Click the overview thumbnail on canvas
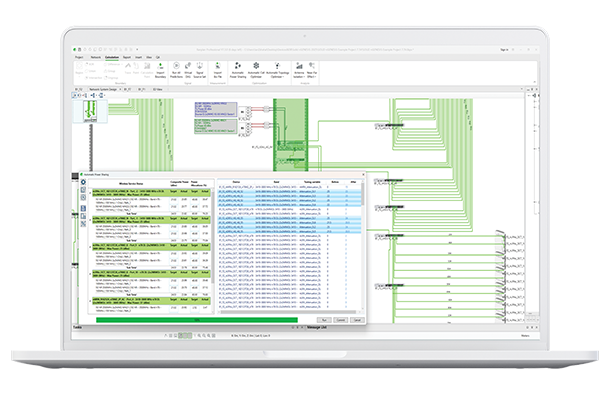 (90, 112)
